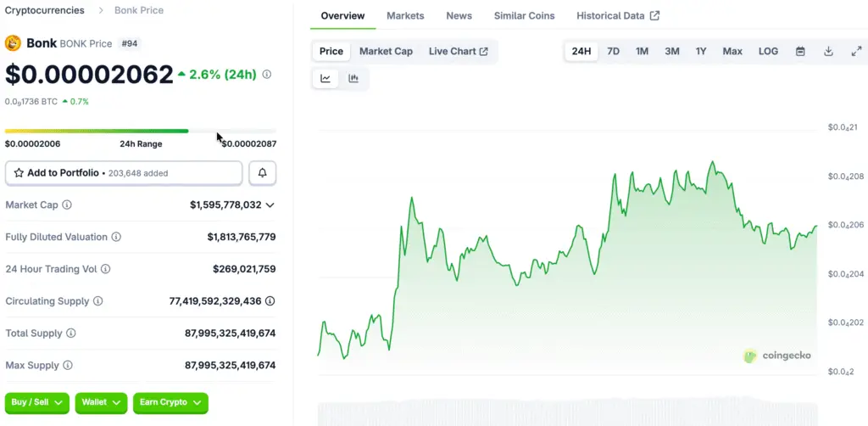The image size is (868, 426).
Task: Open Cryptocurrencies breadcrumb link
Action: (x=45, y=10)
